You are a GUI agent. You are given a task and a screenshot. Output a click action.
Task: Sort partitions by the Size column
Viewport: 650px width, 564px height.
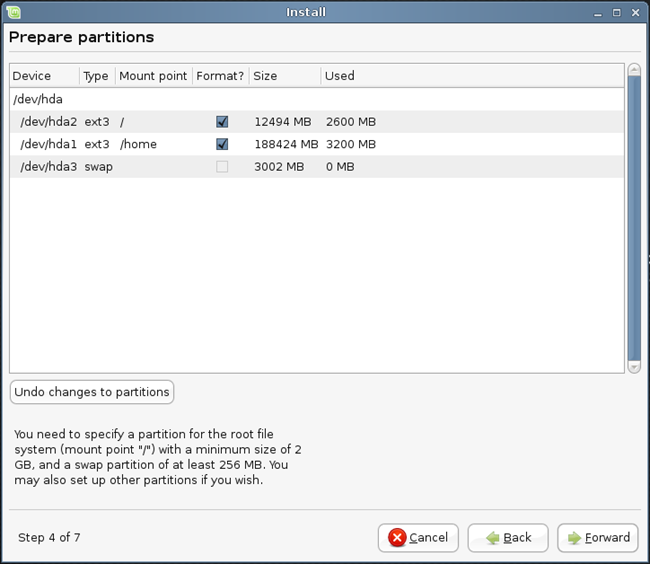[x=285, y=76]
